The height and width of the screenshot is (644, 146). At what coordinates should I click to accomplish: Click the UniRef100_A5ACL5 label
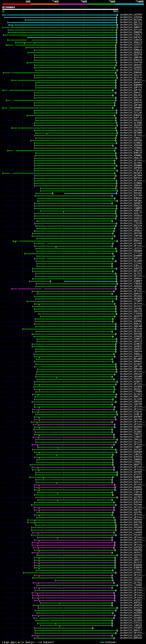click(x=131, y=42)
